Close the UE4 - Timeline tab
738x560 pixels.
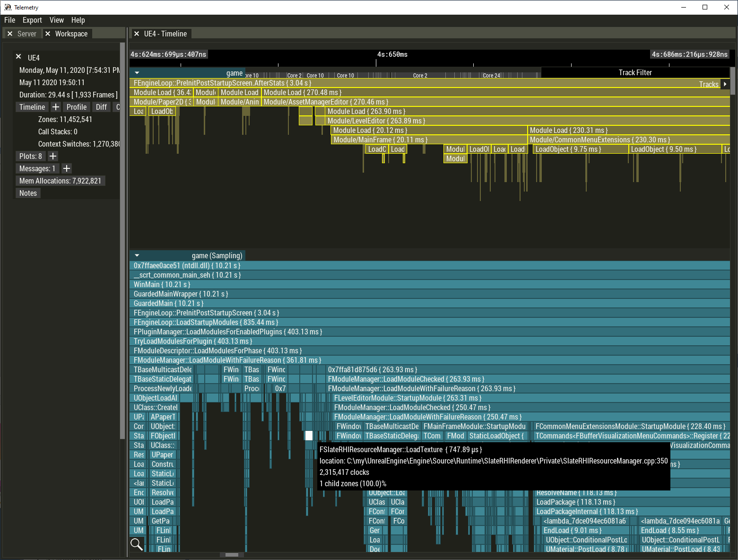click(x=137, y=34)
